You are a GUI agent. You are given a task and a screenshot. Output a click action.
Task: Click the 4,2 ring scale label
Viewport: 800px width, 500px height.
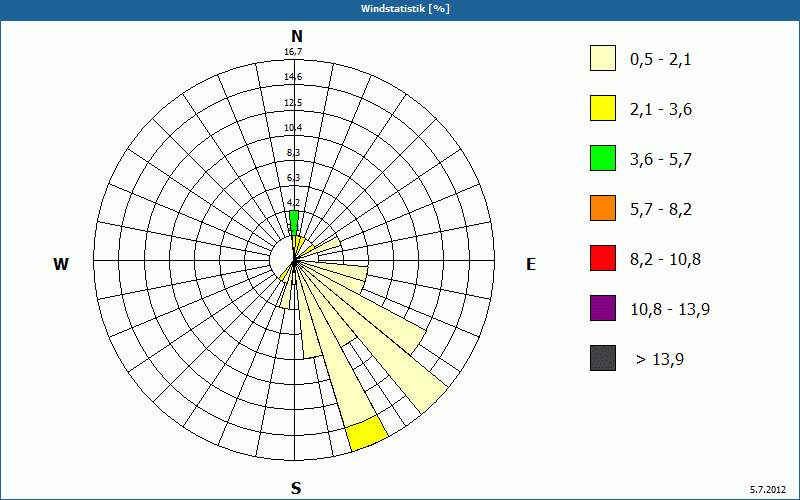pos(293,203)
